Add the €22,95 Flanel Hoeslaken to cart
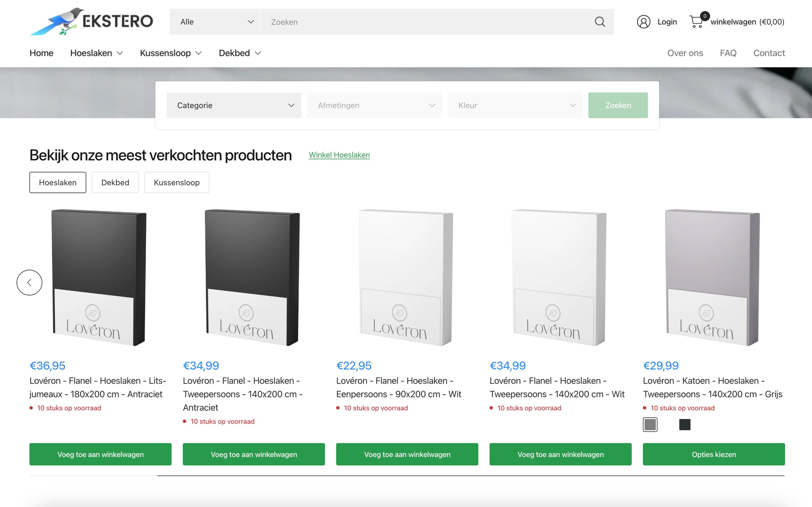 coord(407,454)
